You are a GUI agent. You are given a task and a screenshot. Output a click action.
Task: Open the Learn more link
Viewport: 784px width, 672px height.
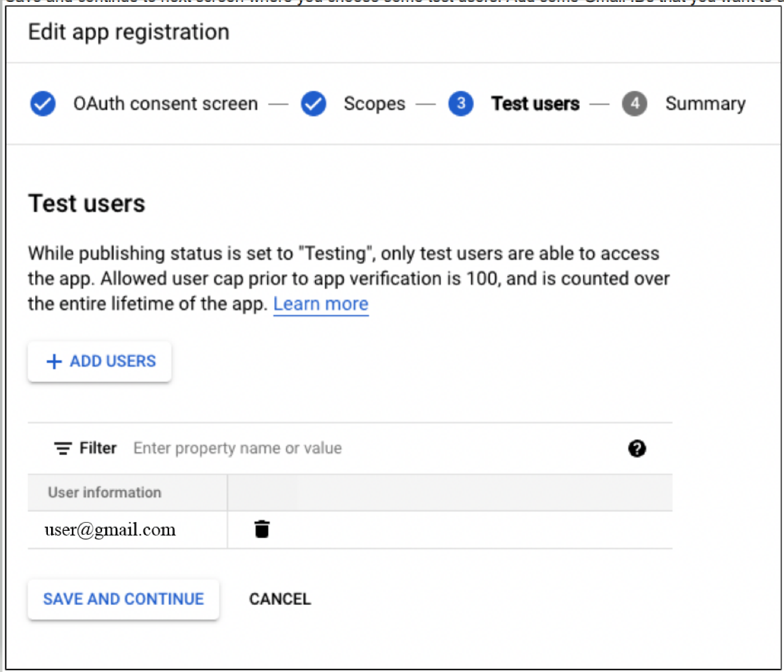pos(321,304)
